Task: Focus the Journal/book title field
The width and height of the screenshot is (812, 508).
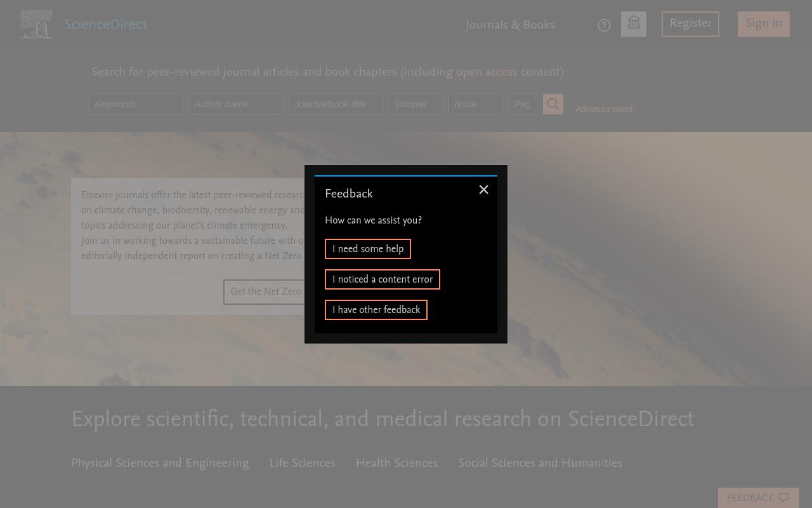Action: [x=336, y=104]
